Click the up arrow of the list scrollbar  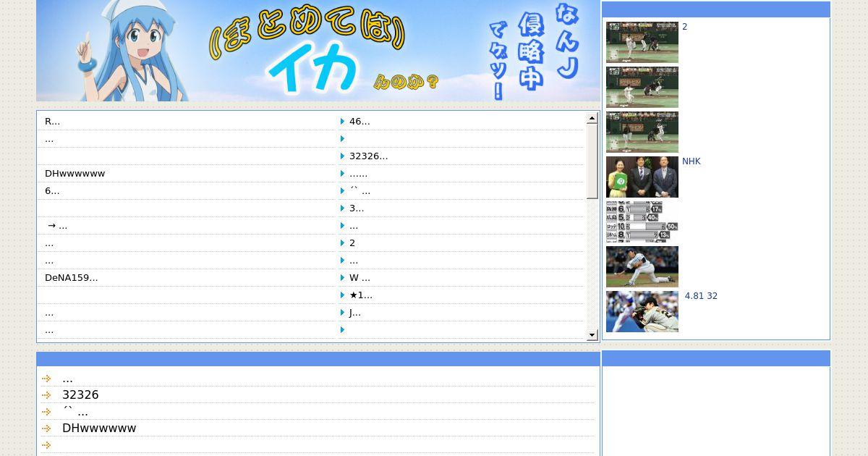click(592, 118)
